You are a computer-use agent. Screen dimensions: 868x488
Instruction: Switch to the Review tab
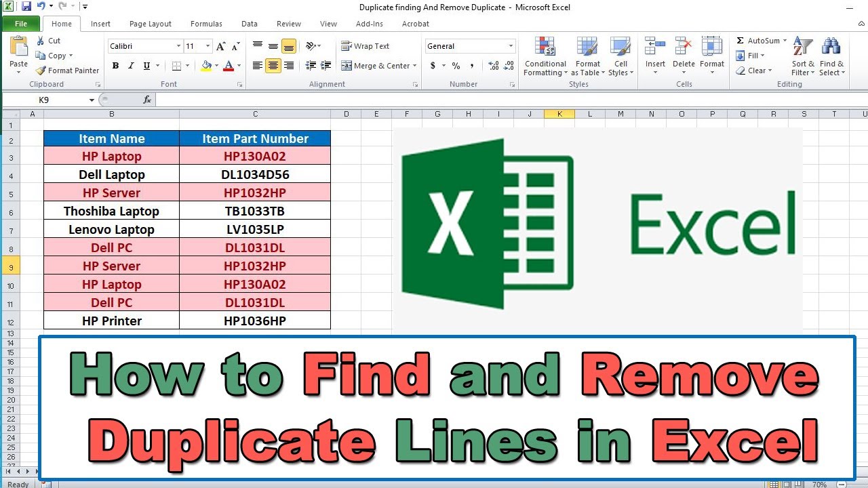tap(289, 24)
